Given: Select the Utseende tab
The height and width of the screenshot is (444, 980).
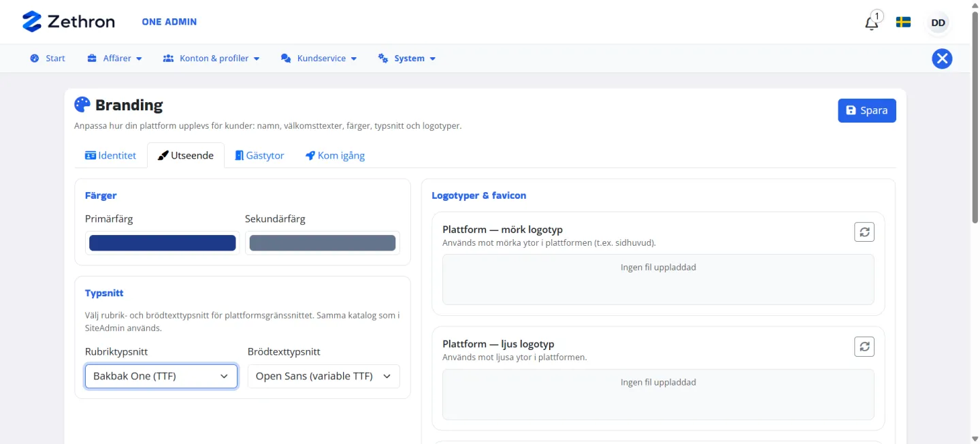Looking at the screenshot, I should click(186, 155).
